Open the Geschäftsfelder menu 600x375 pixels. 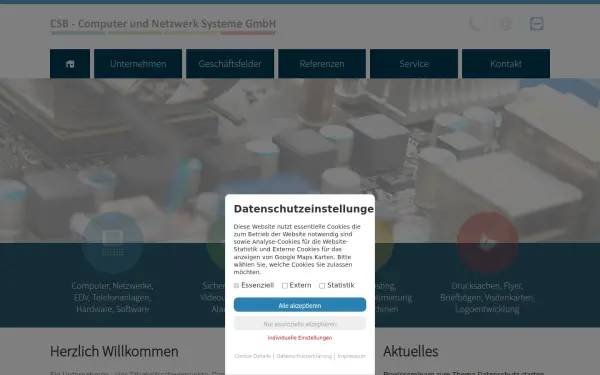(x=230, y=64)
